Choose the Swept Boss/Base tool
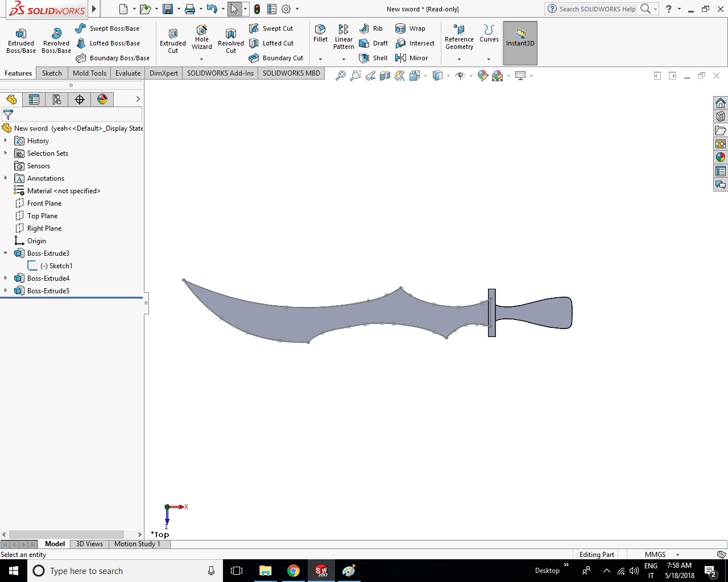This screenshot has width=728, height=582. click(x=107, y=28)
